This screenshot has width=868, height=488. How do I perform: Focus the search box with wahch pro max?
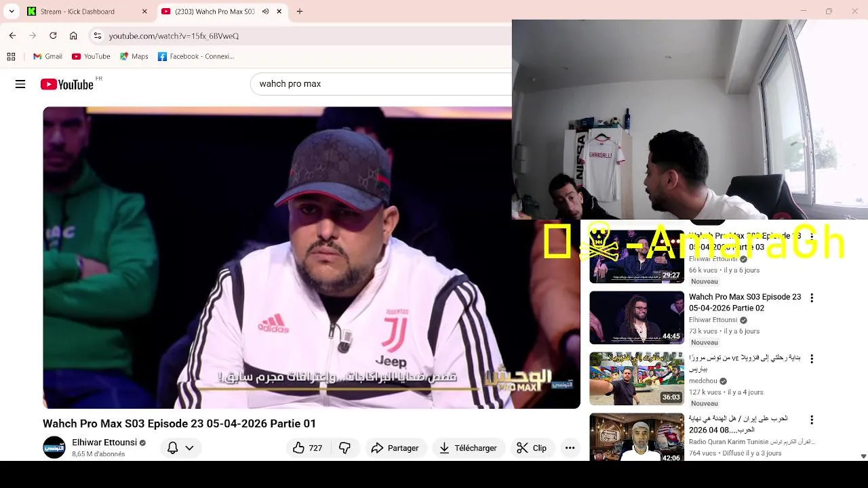[380, 84]
